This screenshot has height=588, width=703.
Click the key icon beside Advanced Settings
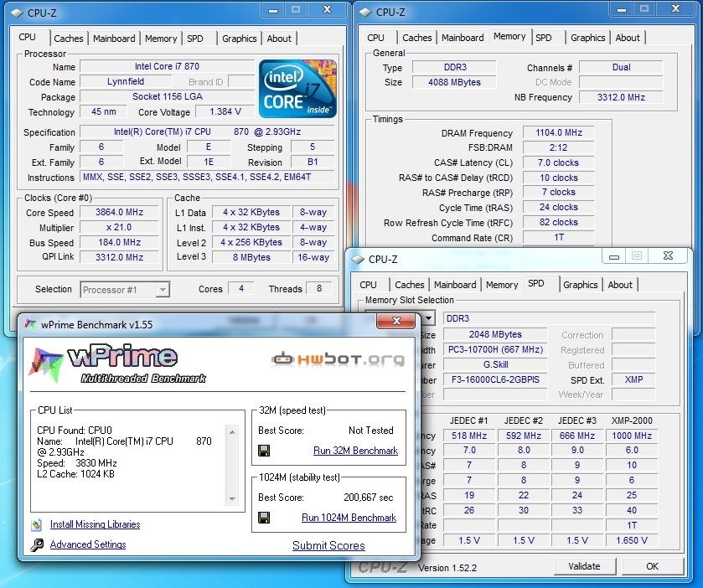point(36,545)
